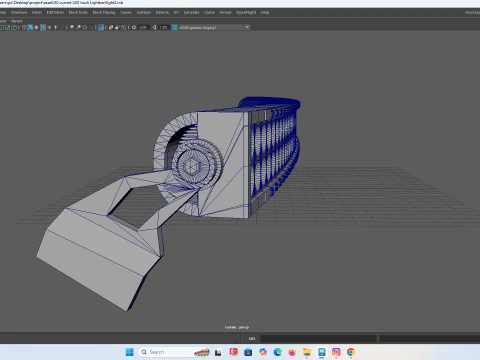Open the Mesh menu

coord(37,12)
